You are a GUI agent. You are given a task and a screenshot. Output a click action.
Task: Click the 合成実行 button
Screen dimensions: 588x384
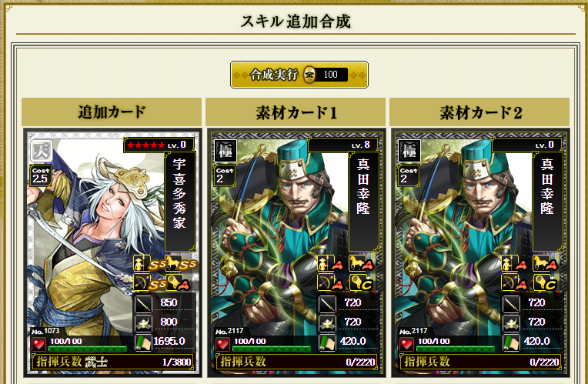coord(299,75)
